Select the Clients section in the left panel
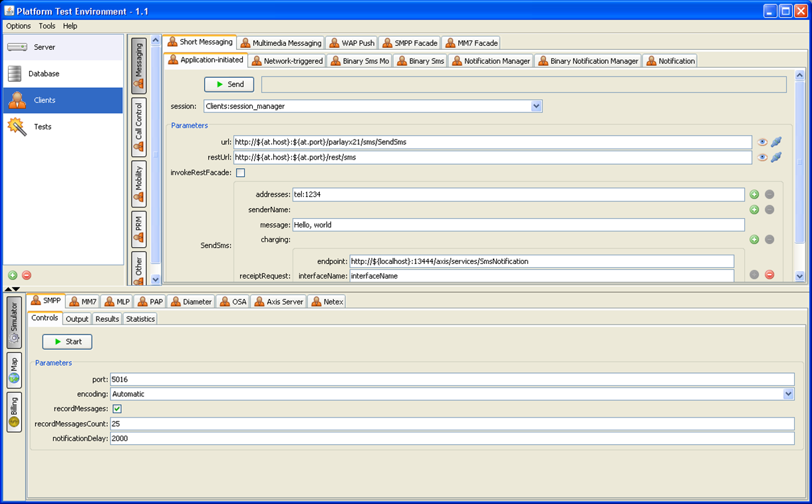812x504 pixels. (x=63, y=100)
